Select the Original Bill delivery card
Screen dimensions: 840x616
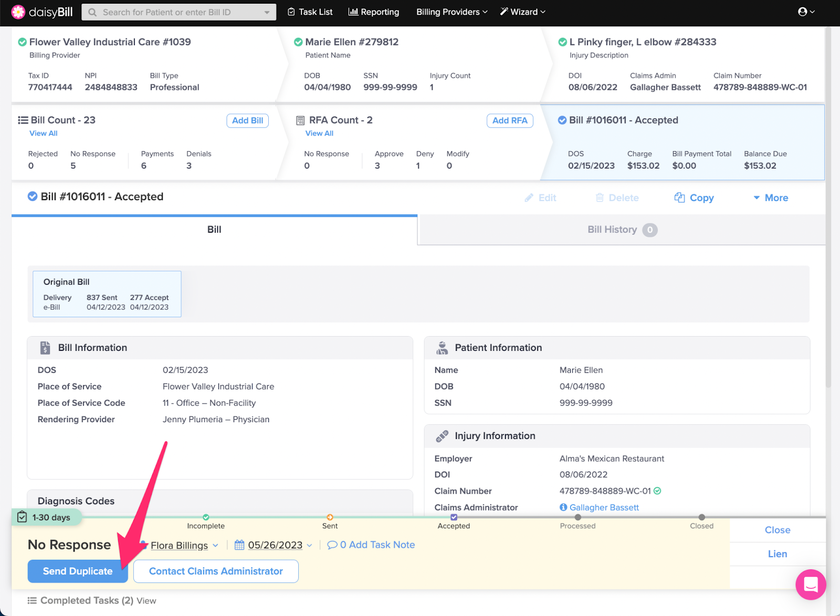(107, 294)
